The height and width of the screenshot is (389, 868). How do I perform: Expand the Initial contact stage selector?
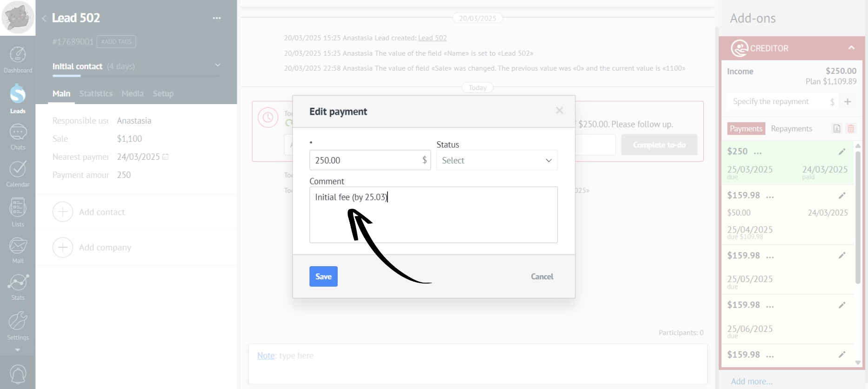[x=217, y=66]
